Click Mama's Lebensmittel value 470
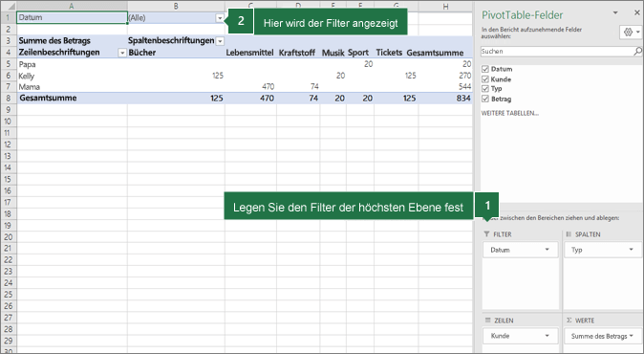 [x=268, y=87]
